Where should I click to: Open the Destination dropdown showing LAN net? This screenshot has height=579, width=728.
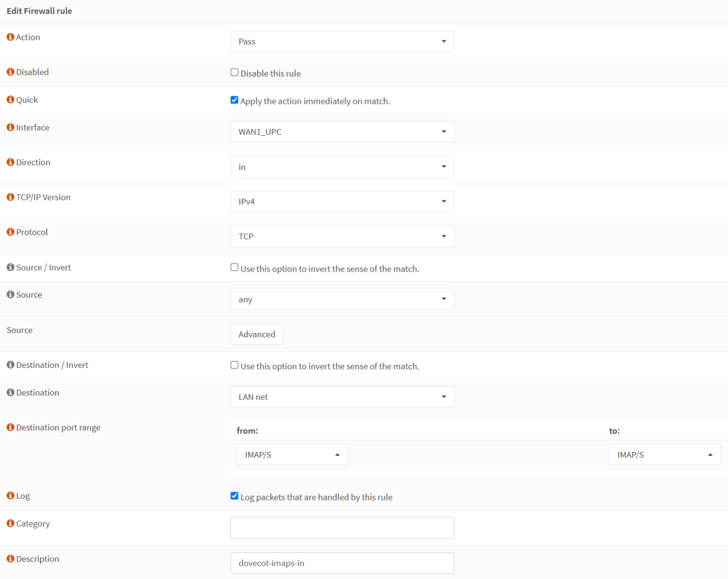pos(342,397)
